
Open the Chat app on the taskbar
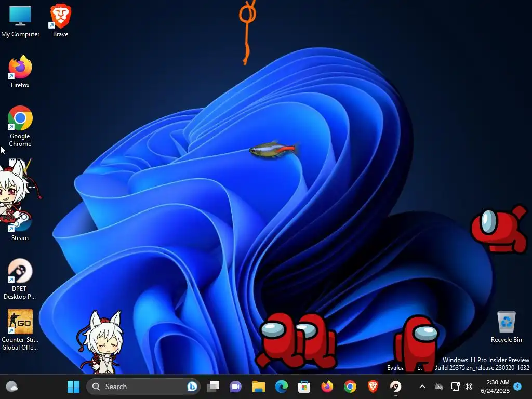pos(235,387)
